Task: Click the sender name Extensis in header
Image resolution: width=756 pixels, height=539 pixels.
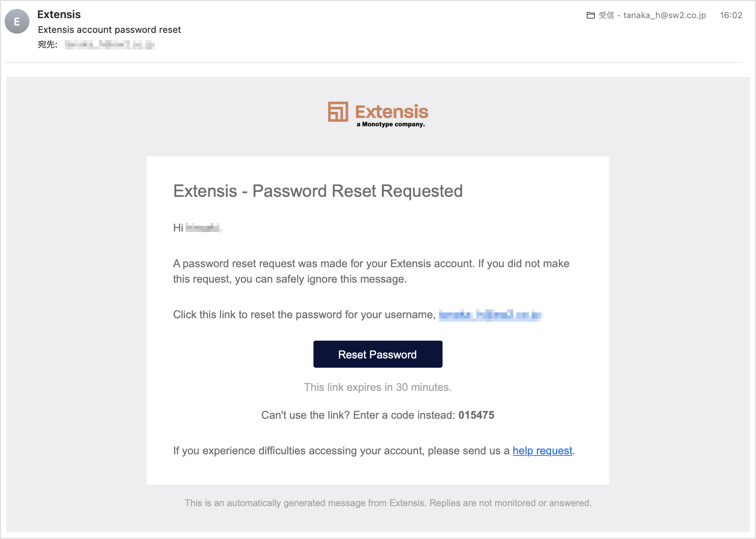Action: point(59,14)
